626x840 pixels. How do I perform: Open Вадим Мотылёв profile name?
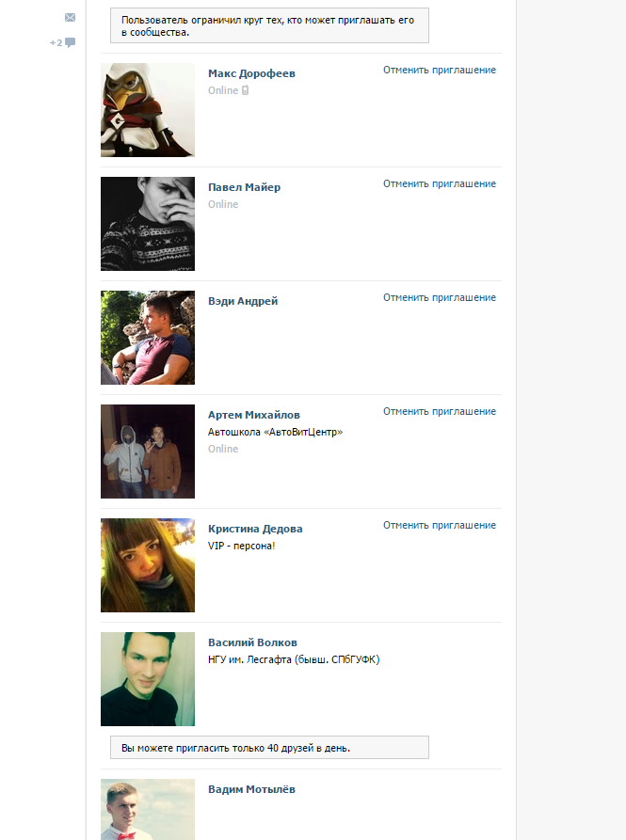click(x=251, y=789)
